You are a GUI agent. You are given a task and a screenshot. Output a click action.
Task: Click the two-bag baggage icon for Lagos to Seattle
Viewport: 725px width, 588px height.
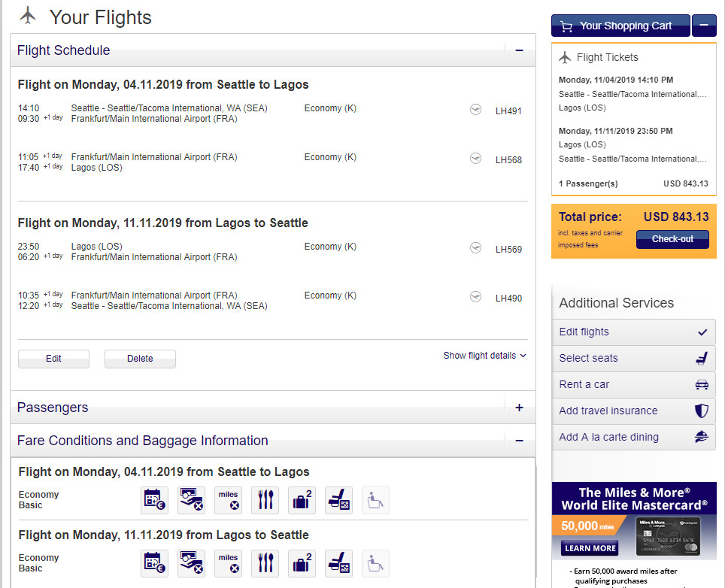(x=302, y=563)
